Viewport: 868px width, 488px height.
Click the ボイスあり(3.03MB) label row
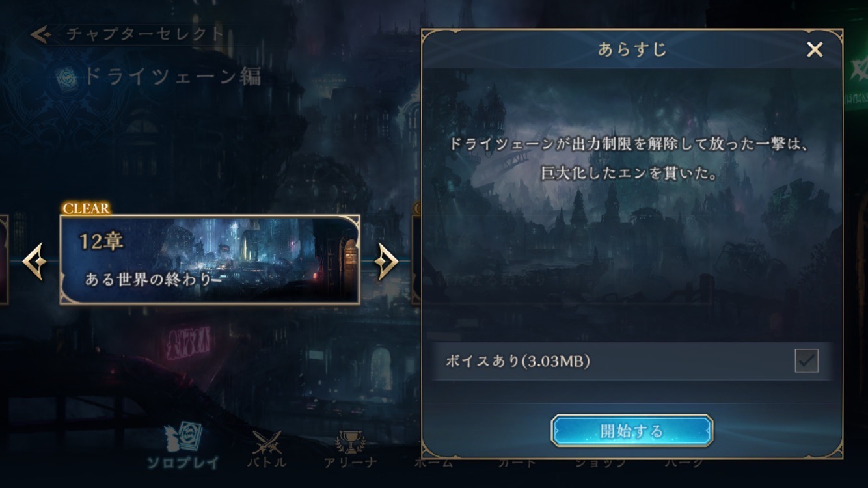click(x=632, y=361)
